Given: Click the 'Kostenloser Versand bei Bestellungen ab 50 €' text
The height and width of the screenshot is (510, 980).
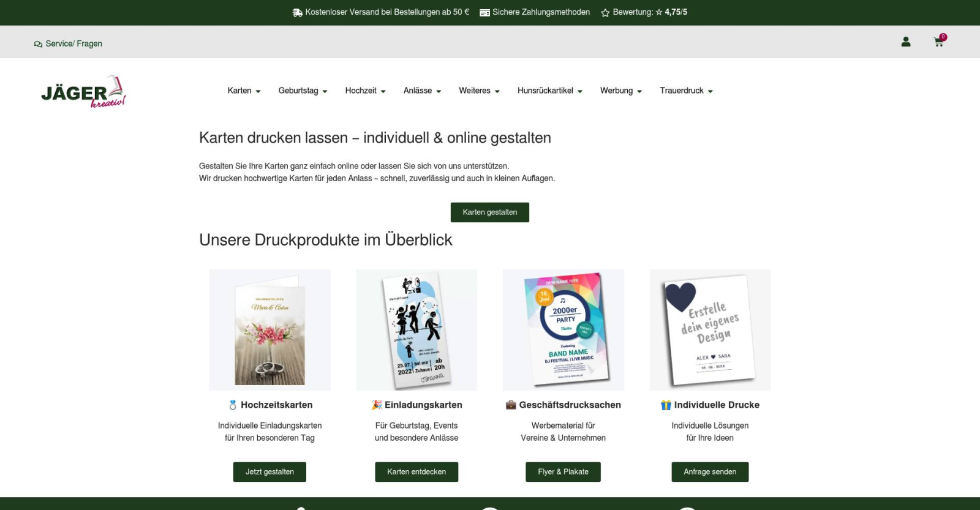Looking at the screenshot, I should click(387, 12).
